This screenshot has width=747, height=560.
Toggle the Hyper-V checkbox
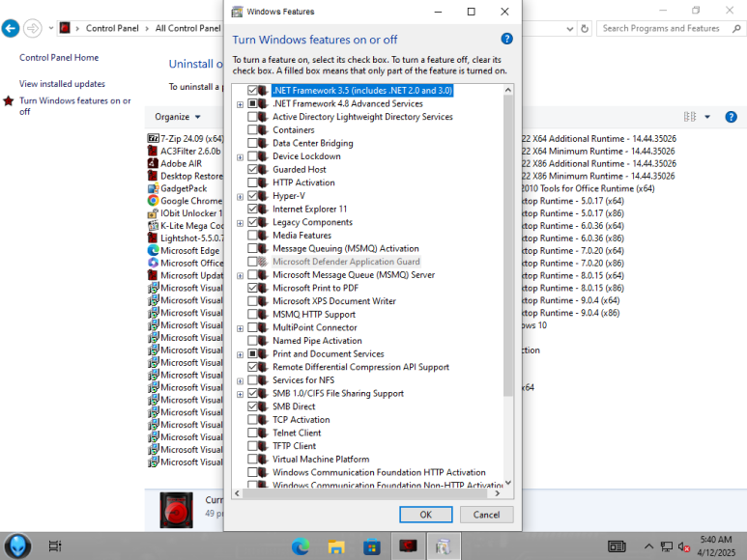(252, 196)
